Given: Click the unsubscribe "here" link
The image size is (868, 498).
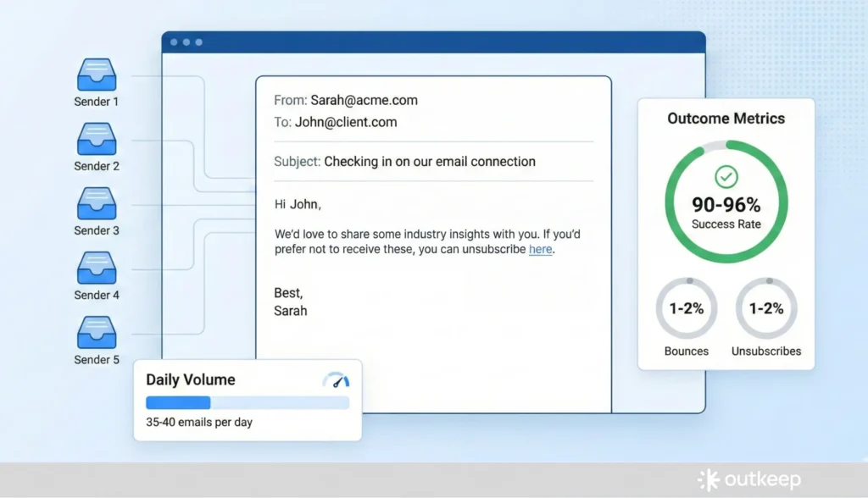Looking at the screenshot, I should click(x=540, y=250).
